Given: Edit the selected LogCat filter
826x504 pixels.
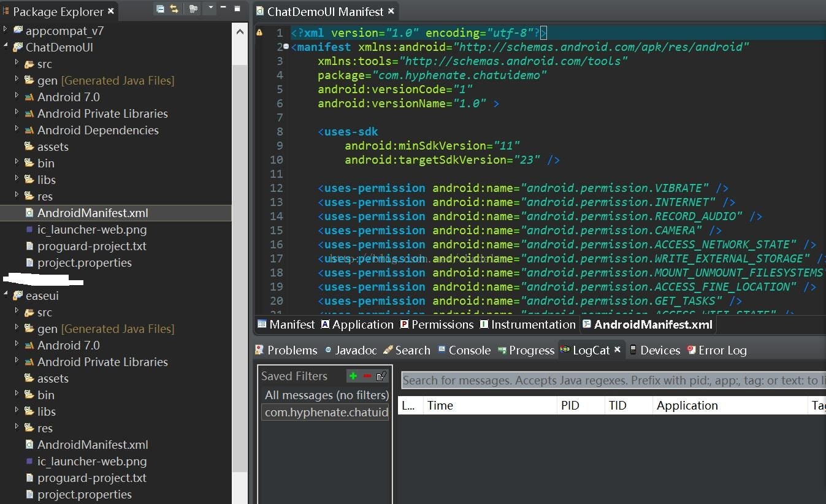Looking at the screenshot, I should click(381, 376).
